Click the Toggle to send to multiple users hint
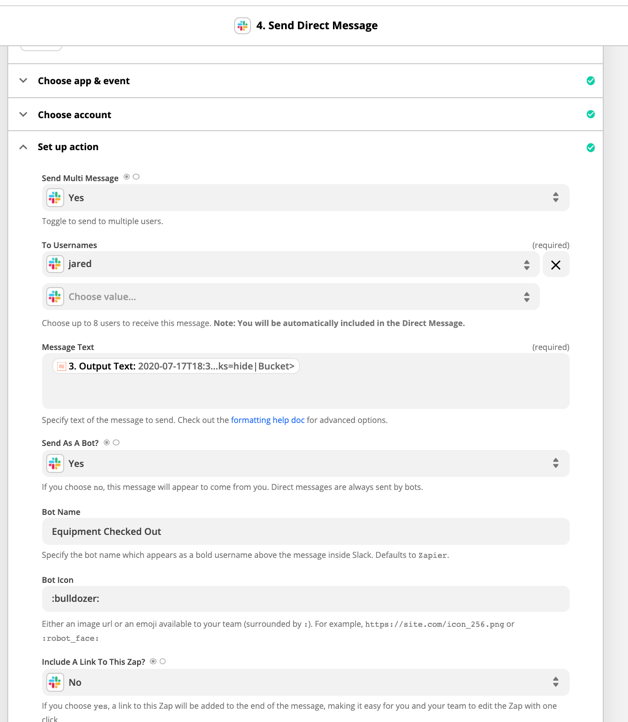The width and height of the screenshot is (628, 722). [102, 221]
